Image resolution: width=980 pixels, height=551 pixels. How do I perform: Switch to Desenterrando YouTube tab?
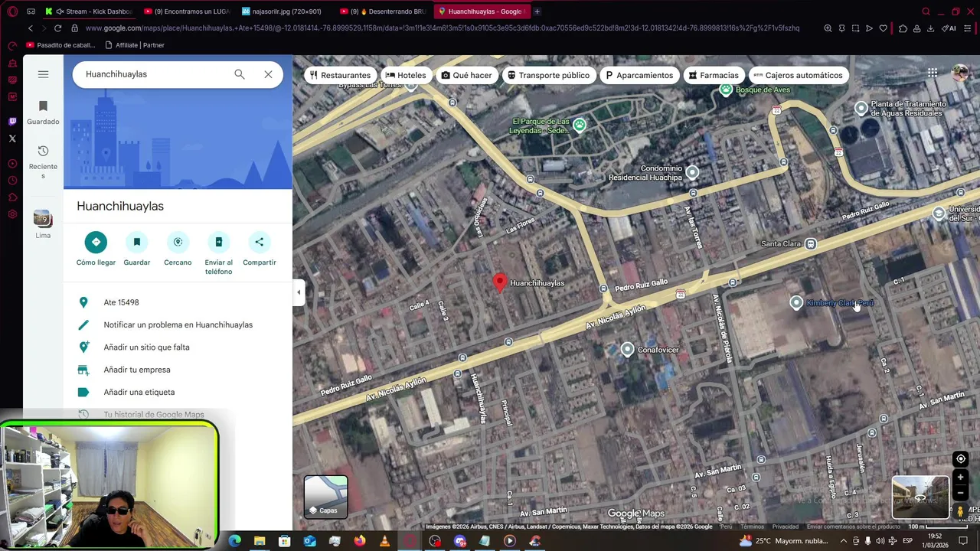pos(384,11)
